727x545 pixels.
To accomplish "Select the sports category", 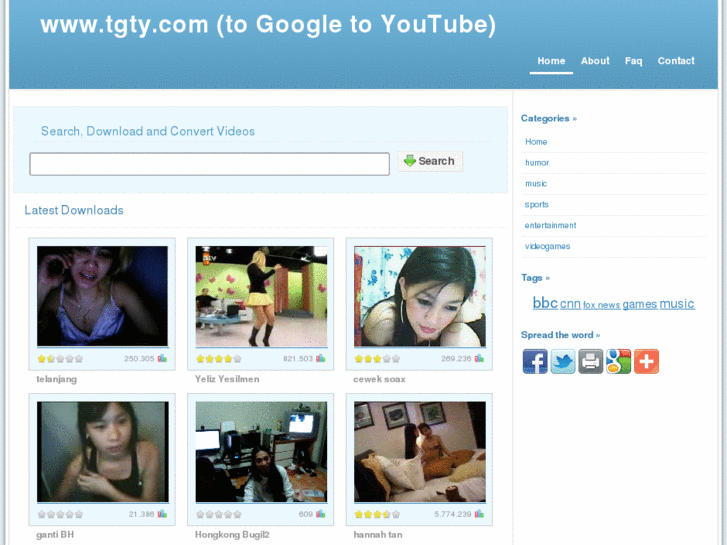I will pyautogui.click(x=536, y=205).
